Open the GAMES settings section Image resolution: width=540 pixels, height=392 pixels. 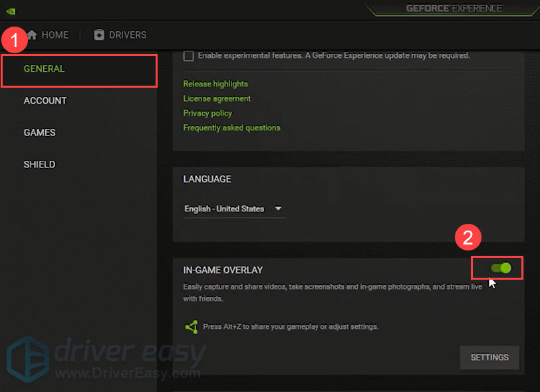click(40, 133)
